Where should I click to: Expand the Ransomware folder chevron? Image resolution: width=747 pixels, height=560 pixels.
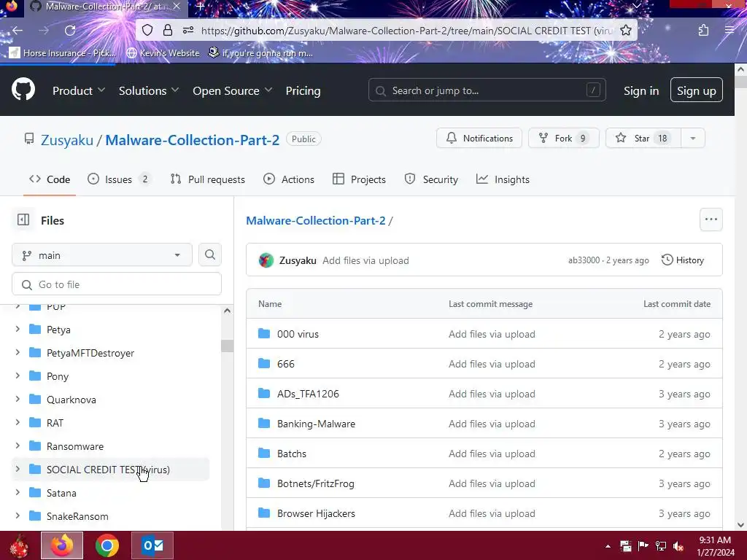click(18, 446)
